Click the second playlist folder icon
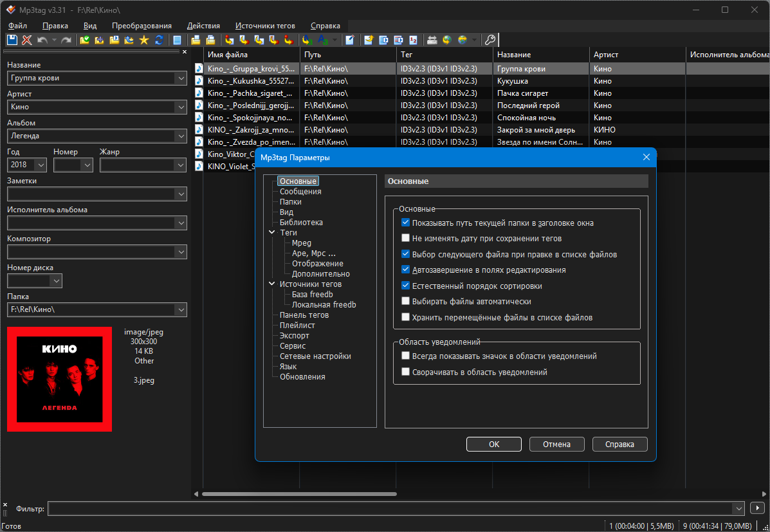The image size is (770, 532). point(210,40)
